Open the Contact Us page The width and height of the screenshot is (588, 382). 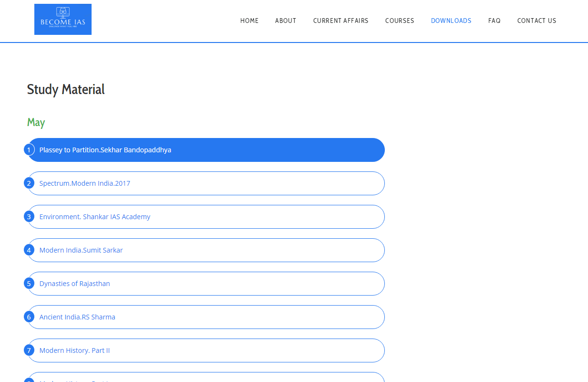coord(536,21)
